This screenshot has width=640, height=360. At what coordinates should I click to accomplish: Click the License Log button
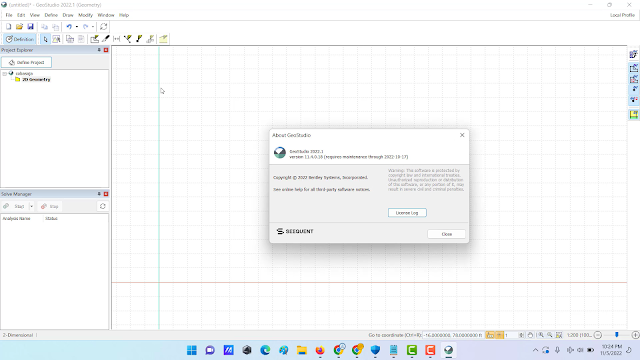pyautogui.click(x=407, y=213)
